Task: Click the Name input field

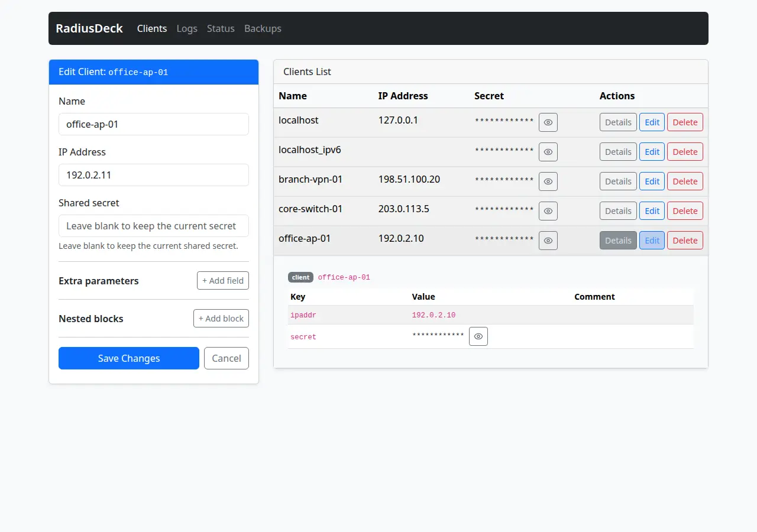Action: pos(154,124)
